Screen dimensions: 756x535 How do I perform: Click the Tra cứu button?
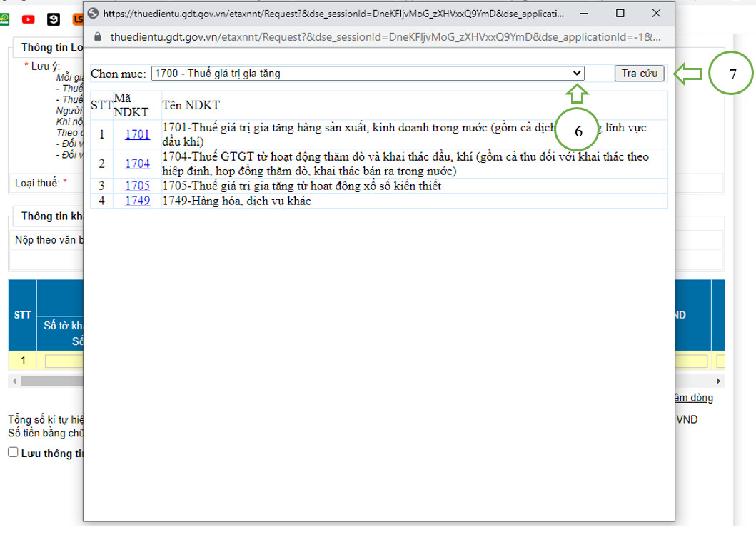click(x=640, y=74)
